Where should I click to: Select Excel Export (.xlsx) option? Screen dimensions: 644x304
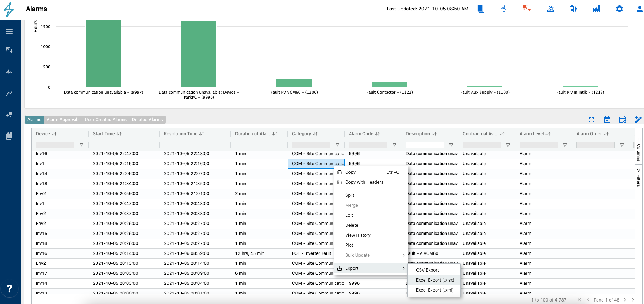coord(435,280)
